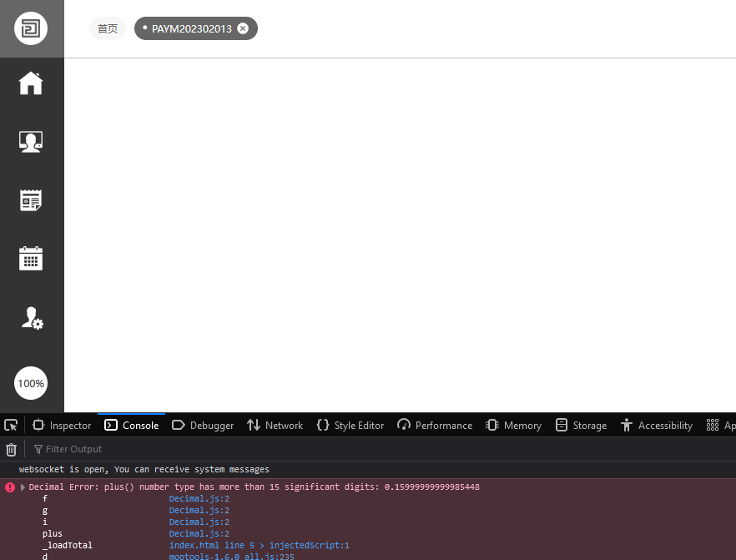The width and height of the screenshot is (736, 560).
Task: Open the user monitor icon in the sidebar
Action: [x=31, y=142]
